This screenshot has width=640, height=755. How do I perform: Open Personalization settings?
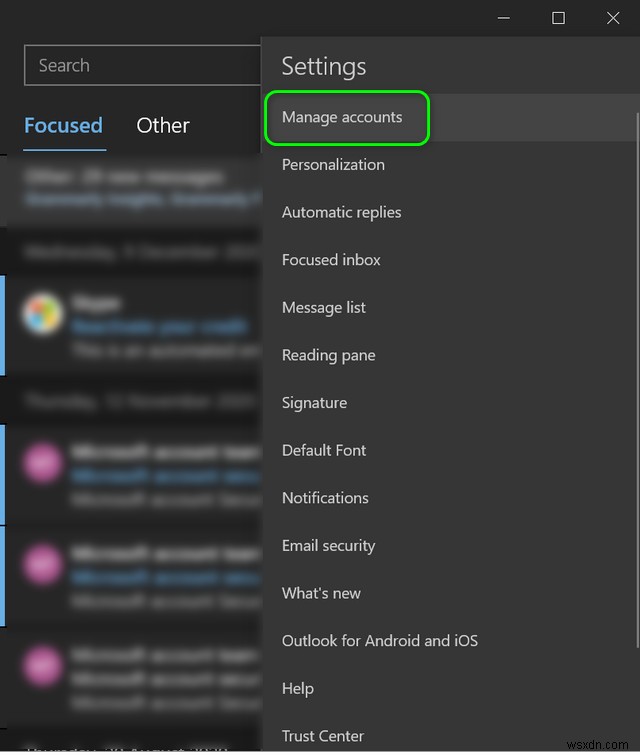click(333, 165)
